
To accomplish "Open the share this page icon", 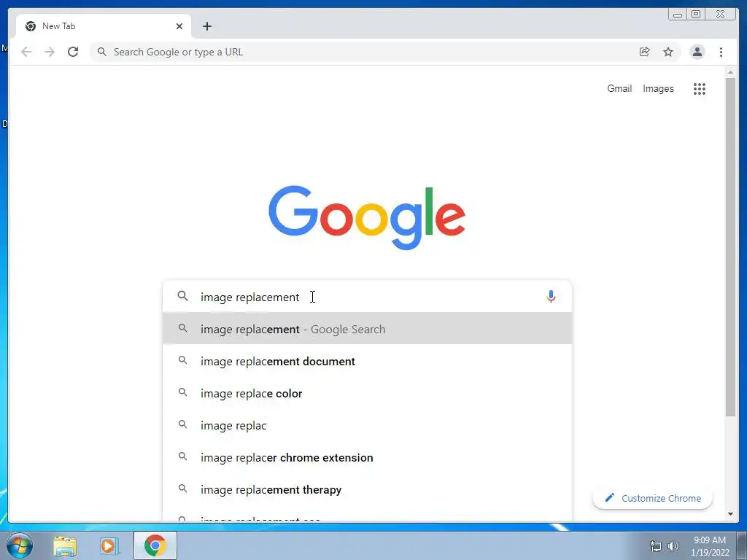I will (x=645, y=52).
